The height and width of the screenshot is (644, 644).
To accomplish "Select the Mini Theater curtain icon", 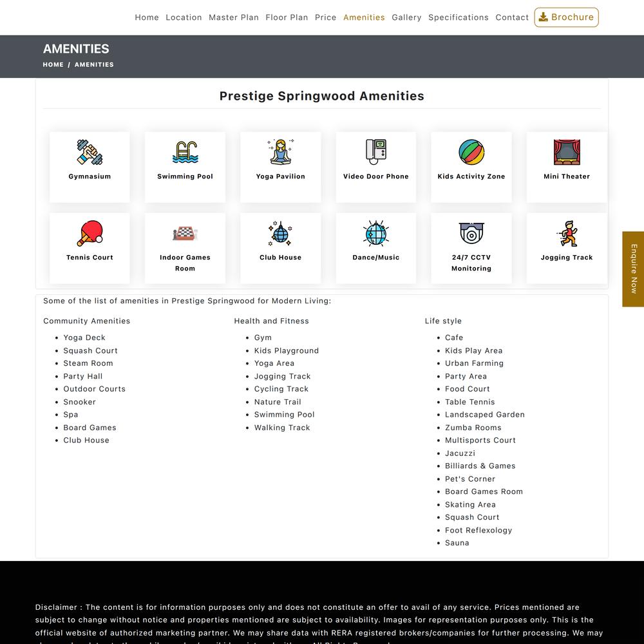I will (x=567, y=153).
